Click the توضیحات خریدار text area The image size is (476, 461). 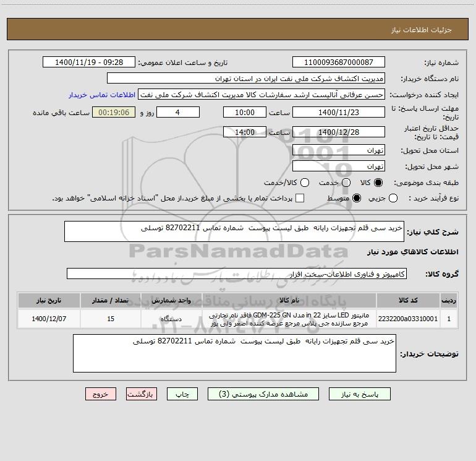pos(234,353)
